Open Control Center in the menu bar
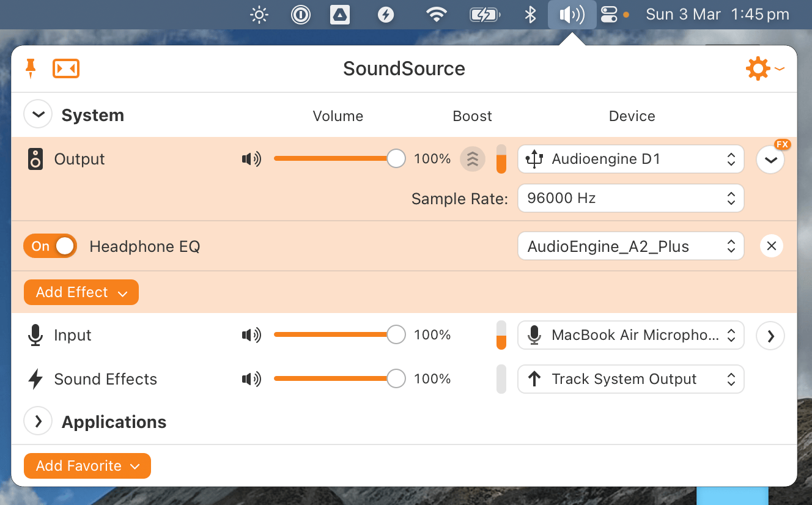812x505 pixels. point(610,15)
